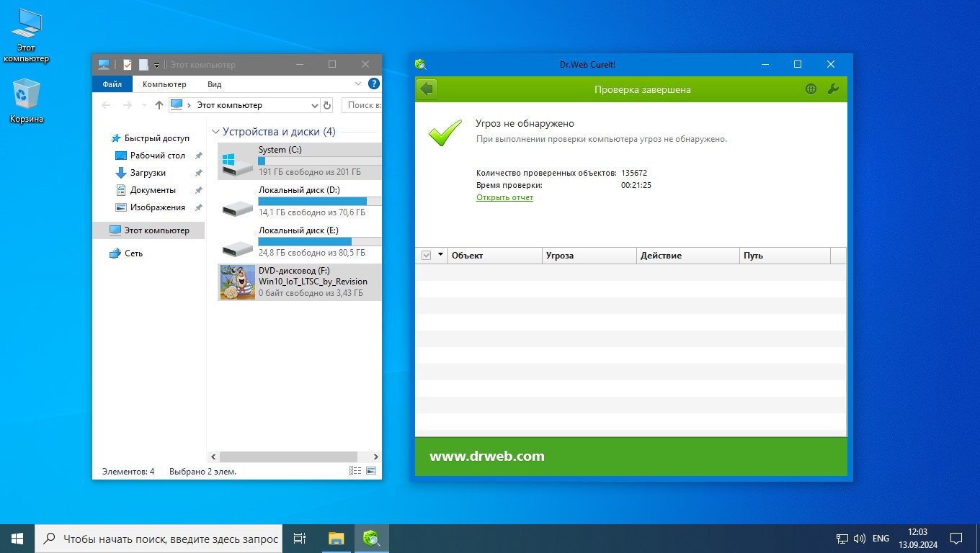
Task: Expand the address bar history dropdown
Action: pos(314,105)
